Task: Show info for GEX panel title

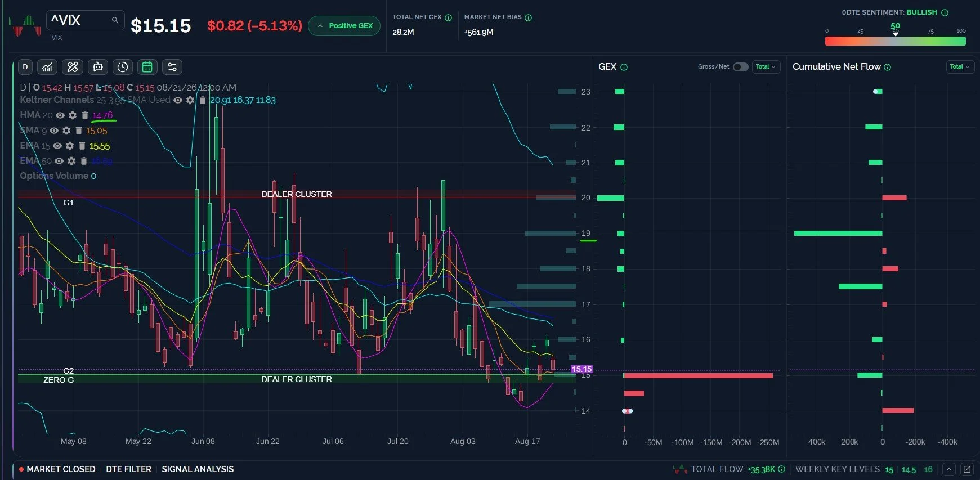Action: point(624,67)
